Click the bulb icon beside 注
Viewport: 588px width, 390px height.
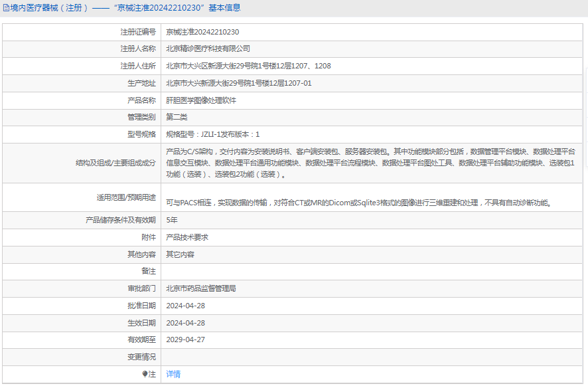tap(145, 374)
